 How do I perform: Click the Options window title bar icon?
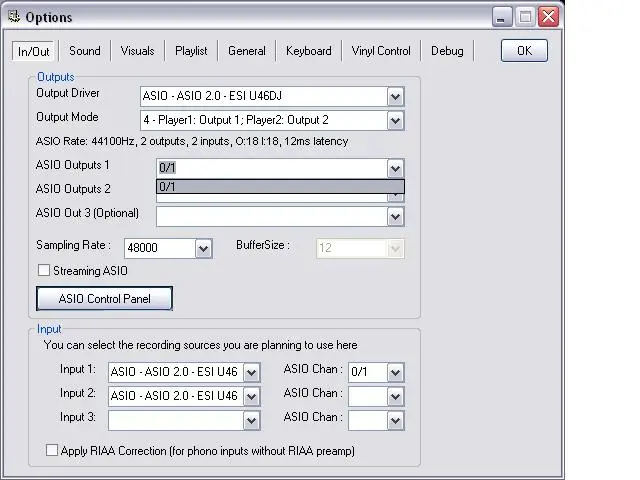(13, 17)
